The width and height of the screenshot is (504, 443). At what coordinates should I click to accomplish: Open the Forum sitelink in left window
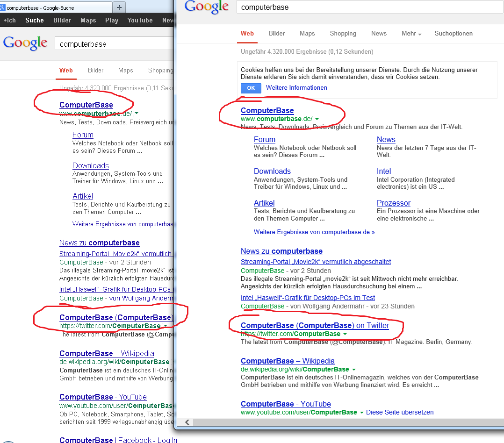click(x=83, y=135)
